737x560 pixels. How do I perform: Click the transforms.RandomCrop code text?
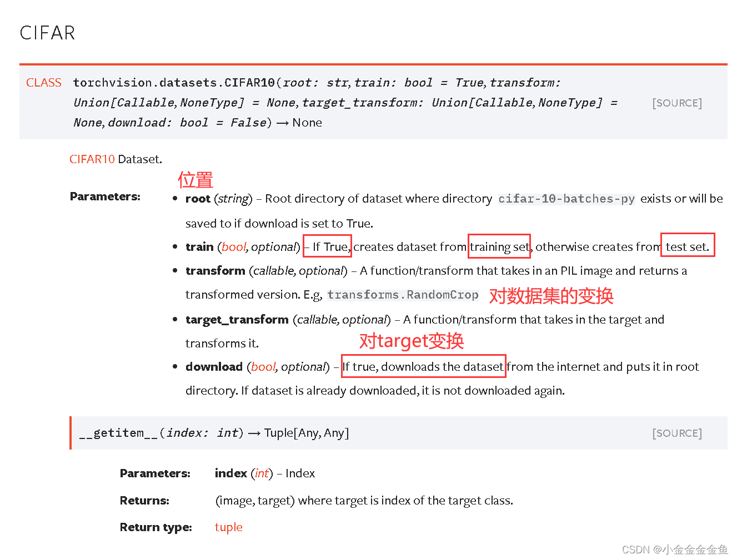[403, 295]
